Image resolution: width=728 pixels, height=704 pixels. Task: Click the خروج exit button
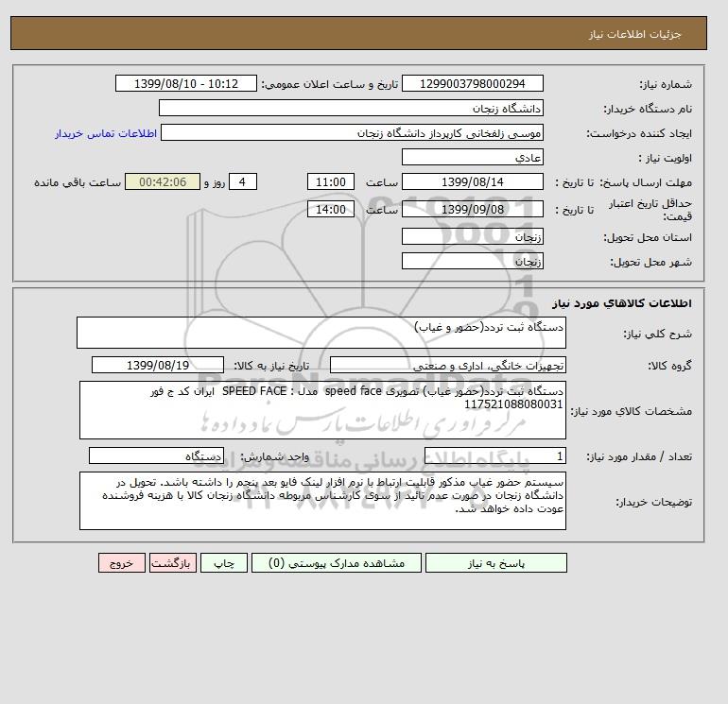[122, 563]
